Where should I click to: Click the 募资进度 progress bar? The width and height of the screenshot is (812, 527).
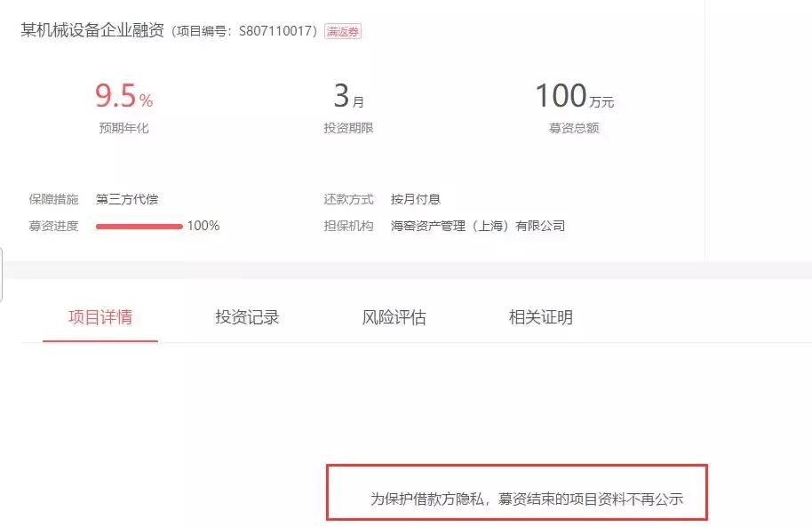[139, 227]
